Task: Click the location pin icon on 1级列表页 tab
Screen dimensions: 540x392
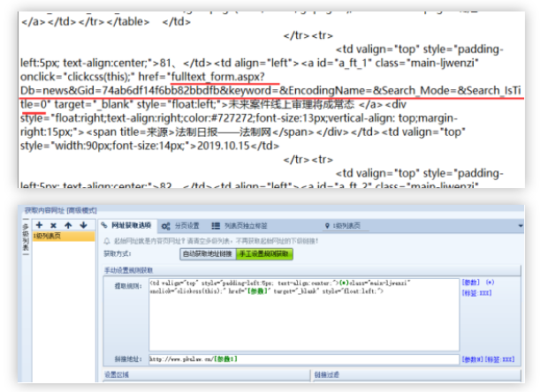Action: pos(327,226)
